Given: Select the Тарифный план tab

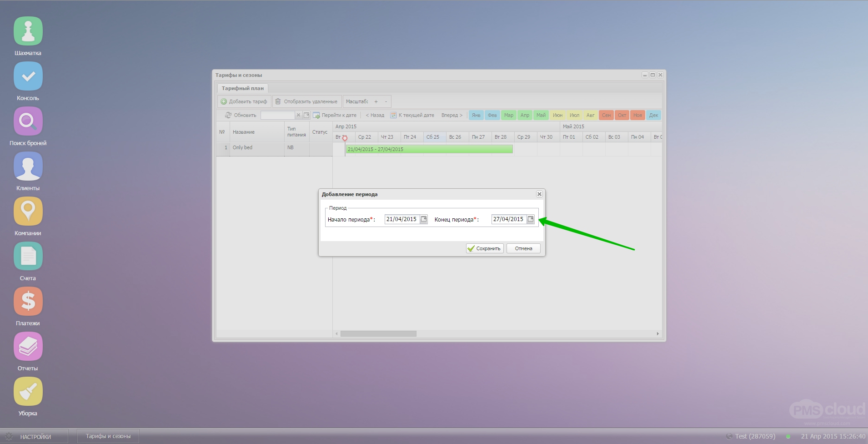Looking at the screenshot, I should click(x=242, y=88).
